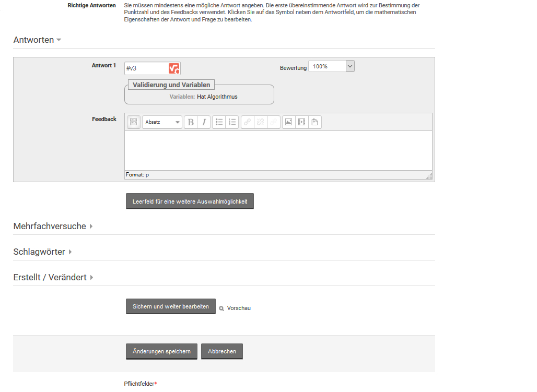Toggle the editor toolbar expand icon
The height and width of the screenshot is (392, 537).
(x=133, y=122)
